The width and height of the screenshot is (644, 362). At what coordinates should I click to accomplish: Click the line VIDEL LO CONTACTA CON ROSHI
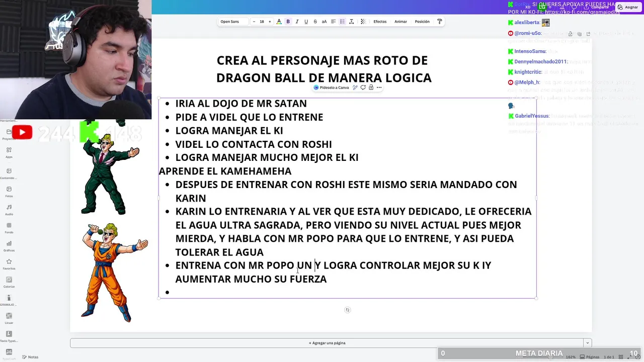[254, 144]
